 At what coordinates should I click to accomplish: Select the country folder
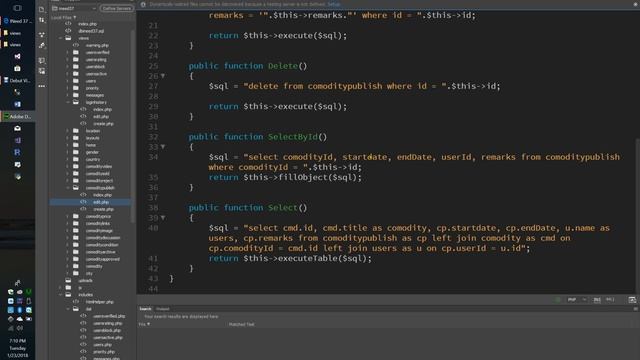click(x=93, y=159)
